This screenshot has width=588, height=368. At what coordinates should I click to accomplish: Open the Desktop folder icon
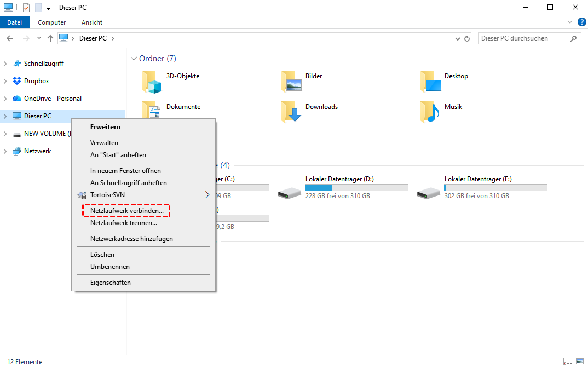click(x=430, y=82)
